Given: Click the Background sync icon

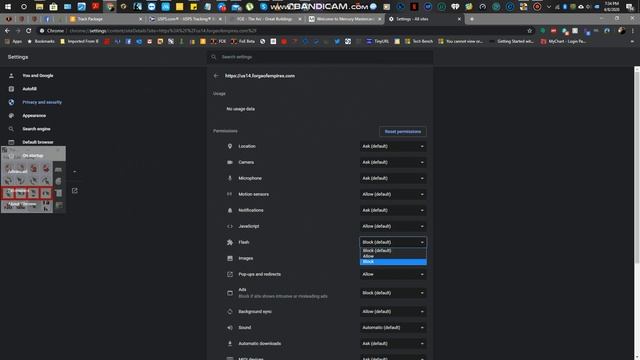Looking at the screenshot, I should coord(230,311).
